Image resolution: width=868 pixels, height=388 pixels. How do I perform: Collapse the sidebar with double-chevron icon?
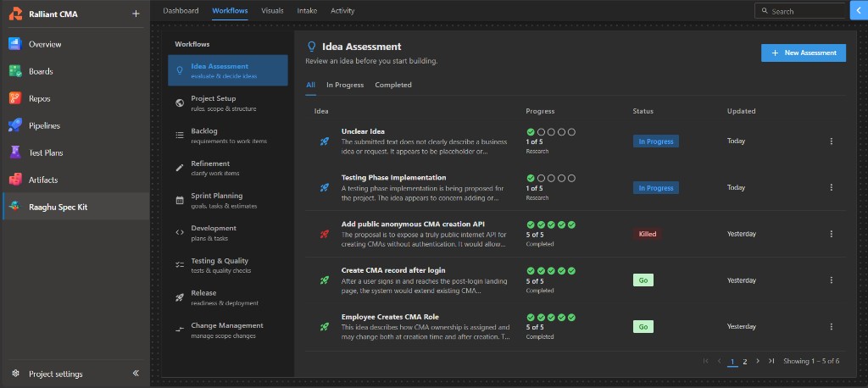(136, 373)
